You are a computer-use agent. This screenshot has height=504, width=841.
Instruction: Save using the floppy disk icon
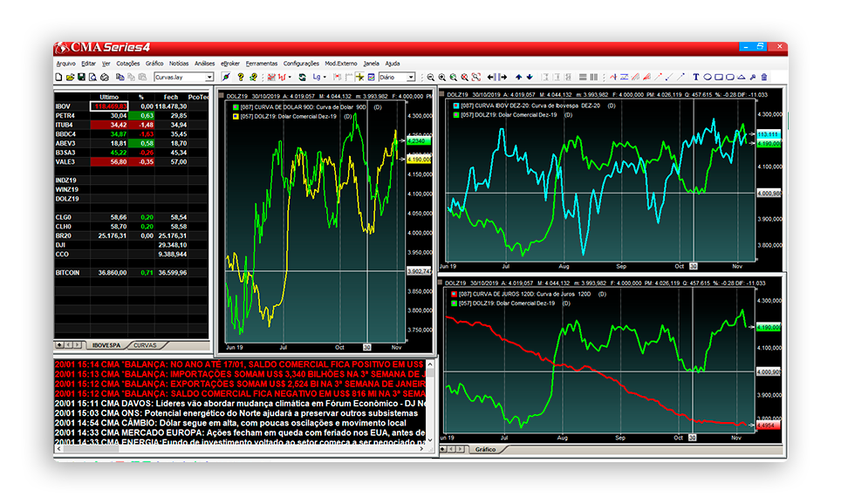coord(81,78)
